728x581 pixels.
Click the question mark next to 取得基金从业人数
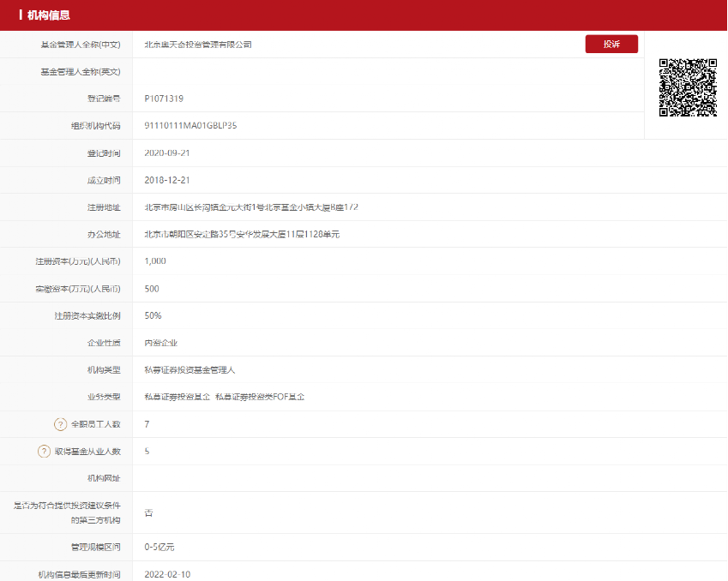pyautogui.click(x=44, y=452)
